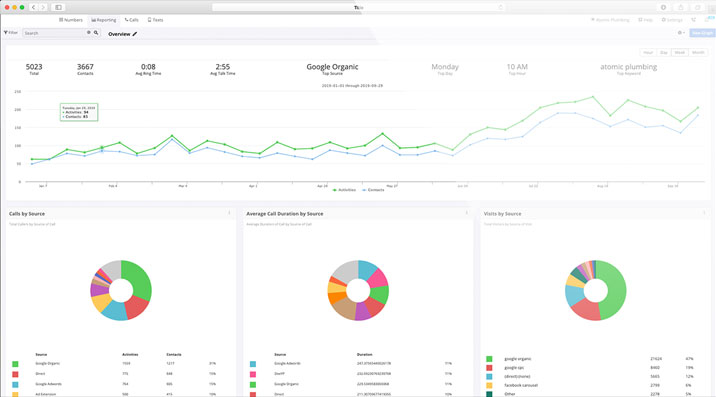
Task: Switch to the Numbers tab
Action: (71, 20)
